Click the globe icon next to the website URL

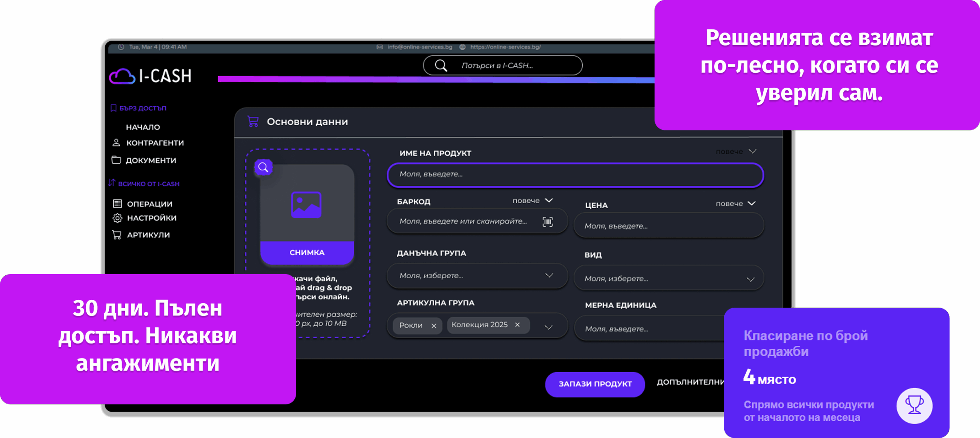[x=462, y=47]
